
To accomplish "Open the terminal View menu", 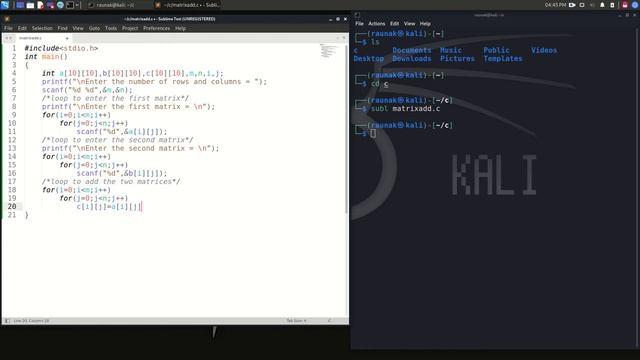I will click(x=409, y=24).
